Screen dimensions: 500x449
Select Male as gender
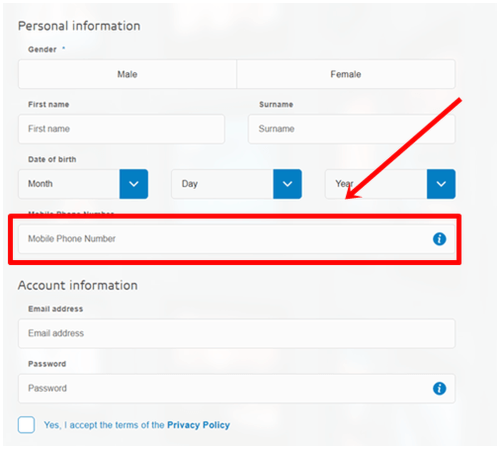point(127,74)
